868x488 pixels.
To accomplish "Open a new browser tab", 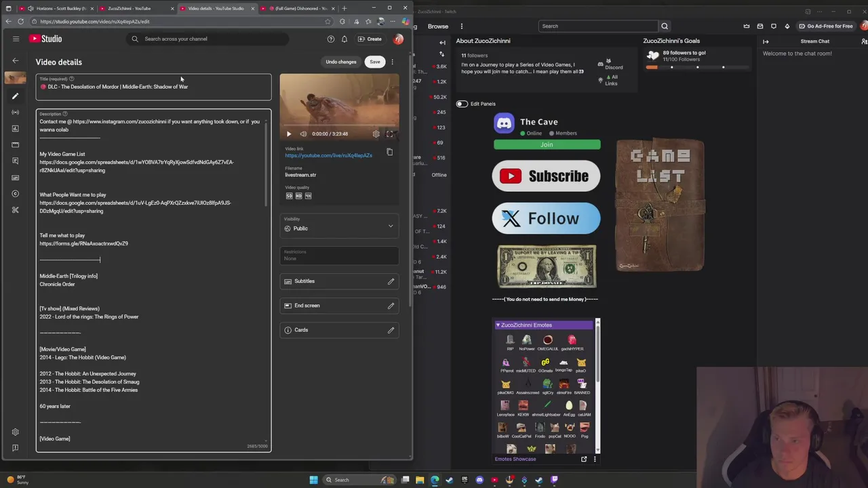I will pyautogui.click(x=344, y=8).
